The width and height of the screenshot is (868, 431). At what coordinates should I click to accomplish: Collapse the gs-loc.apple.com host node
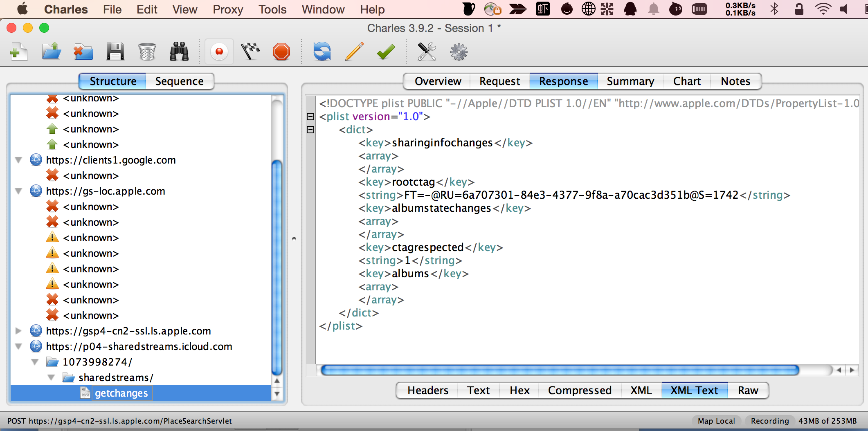18,191
